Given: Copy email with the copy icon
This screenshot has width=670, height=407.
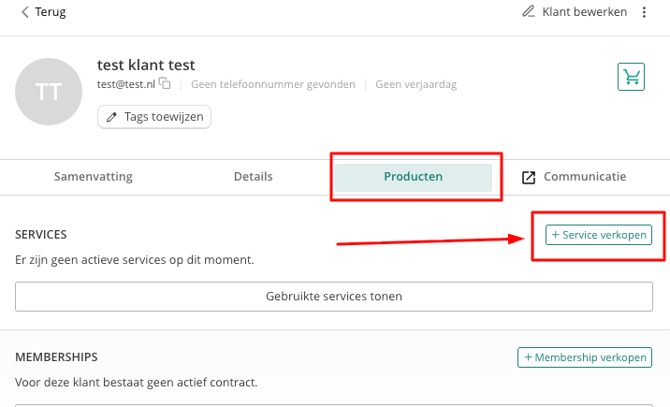Looking at the screenshot, I should 165,83.
